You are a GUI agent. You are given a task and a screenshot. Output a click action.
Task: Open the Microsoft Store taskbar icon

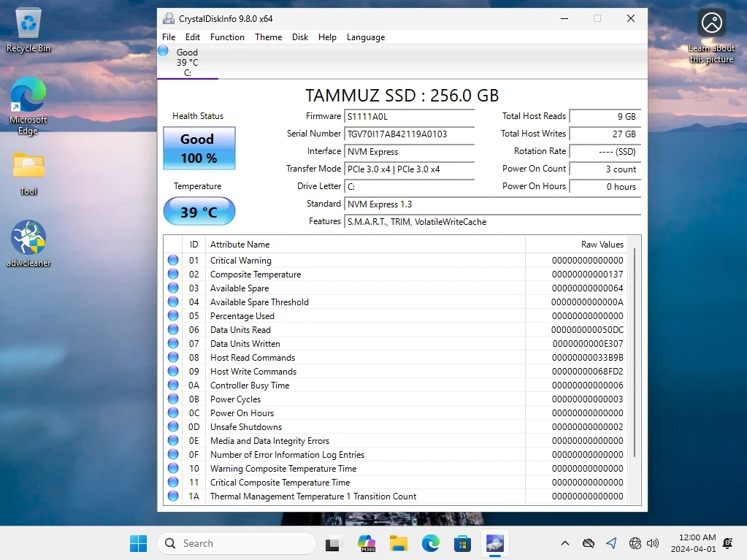coord(462,543)
